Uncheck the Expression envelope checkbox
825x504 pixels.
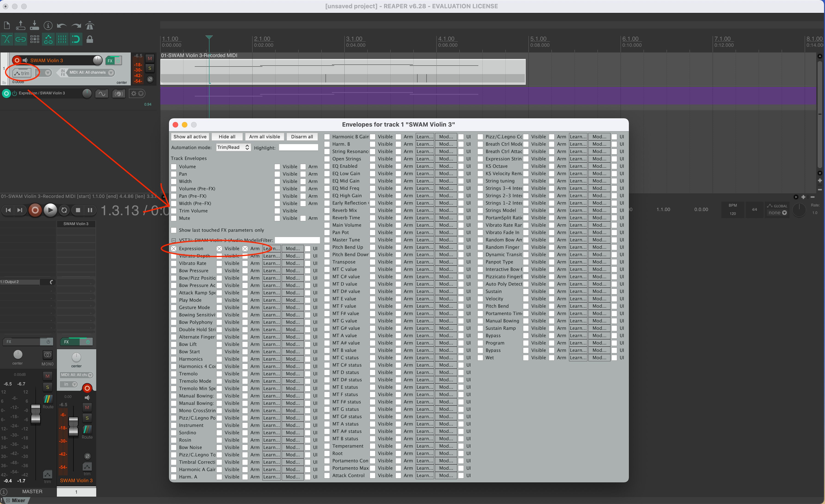click(174, 249)
